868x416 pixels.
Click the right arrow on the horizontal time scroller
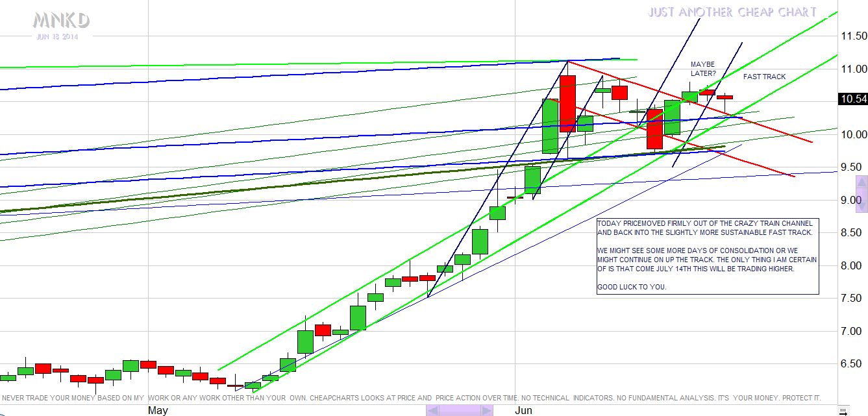coord(485,410)
